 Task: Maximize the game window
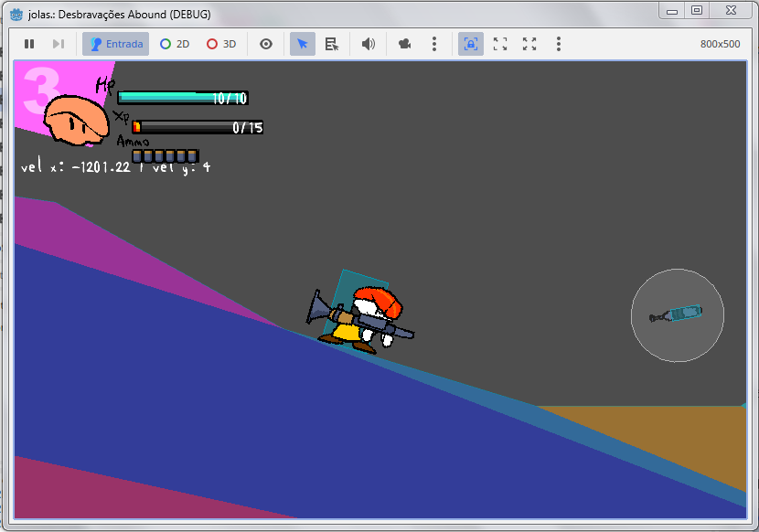click(x=697, y=10)
